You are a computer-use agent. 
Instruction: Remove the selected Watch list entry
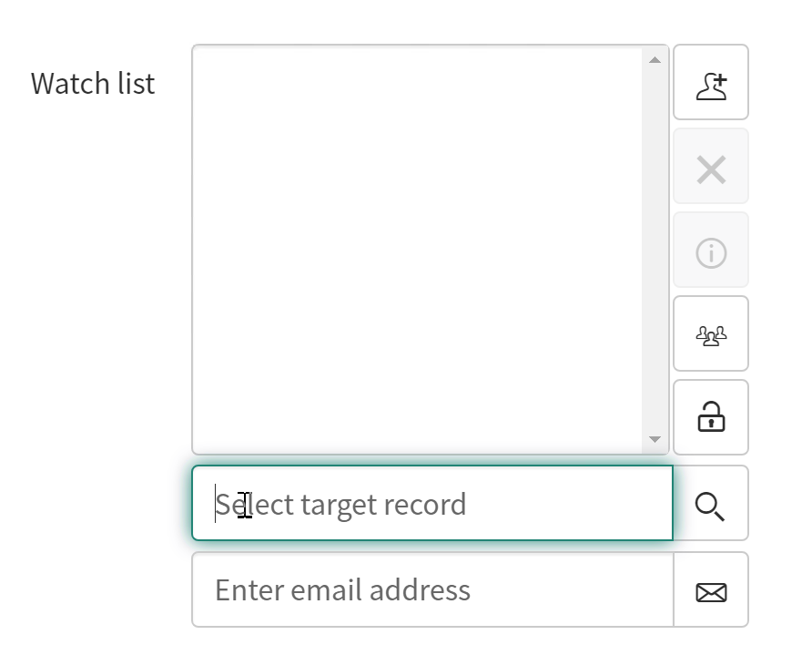coord(710,167)
